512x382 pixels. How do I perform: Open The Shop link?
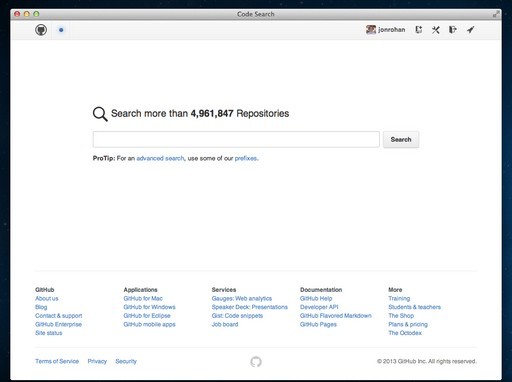pos(401,316)
